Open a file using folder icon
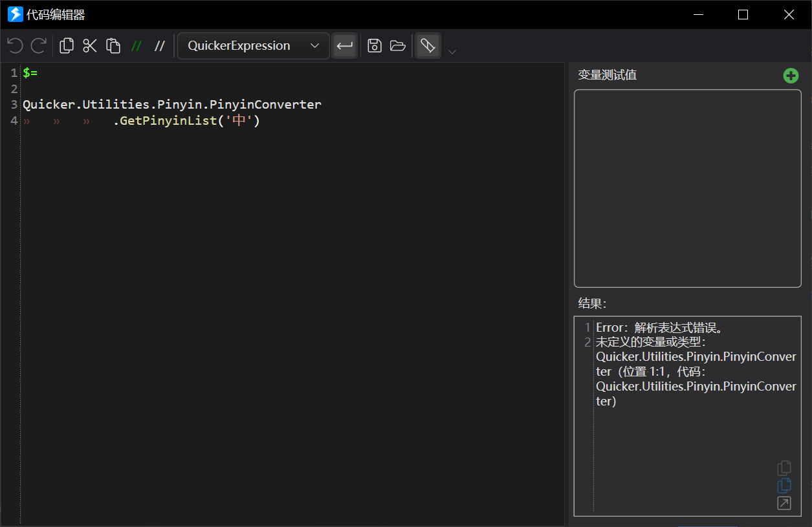 pyautogui.click(x=398, y=45)
